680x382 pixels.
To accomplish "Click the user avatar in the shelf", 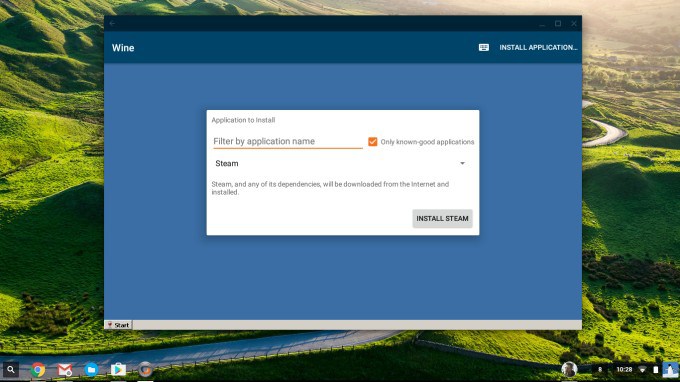I will [569, 369].
